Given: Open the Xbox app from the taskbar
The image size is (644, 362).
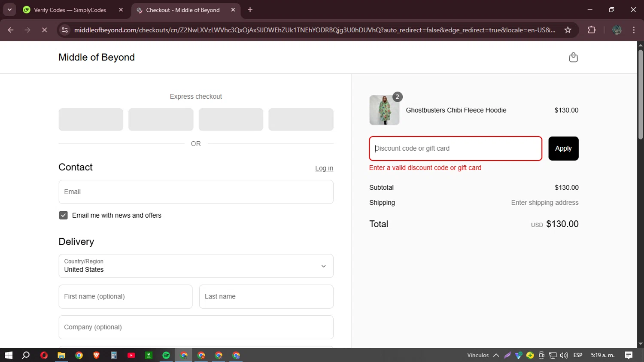Looking at the screenshot, I should (149, 355).
